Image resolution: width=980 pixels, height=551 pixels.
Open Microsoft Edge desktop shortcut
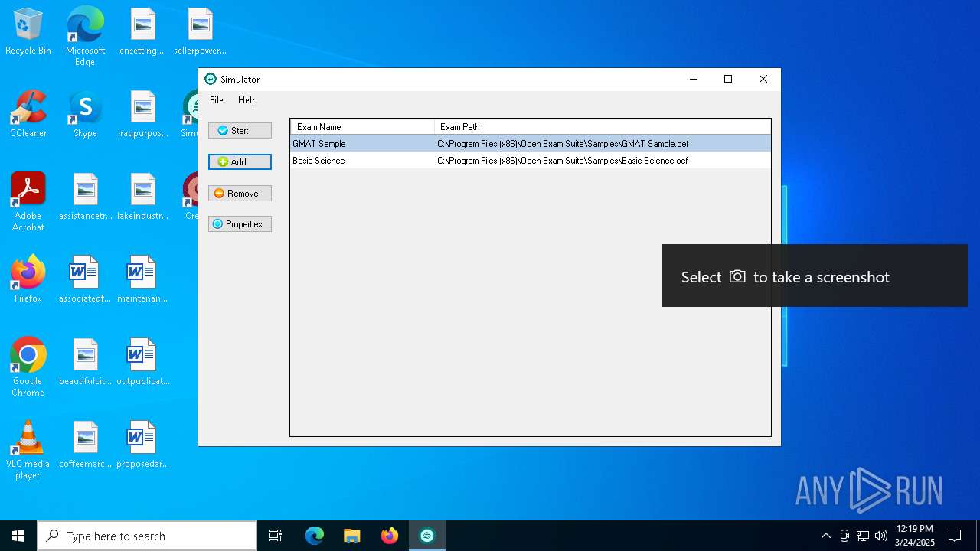tap(85, 36)
